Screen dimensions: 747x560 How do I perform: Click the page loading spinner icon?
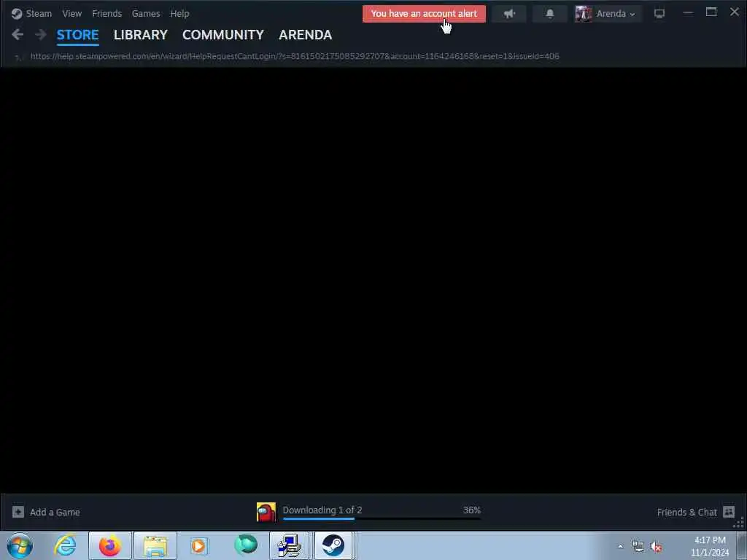[x=18, y=57]
